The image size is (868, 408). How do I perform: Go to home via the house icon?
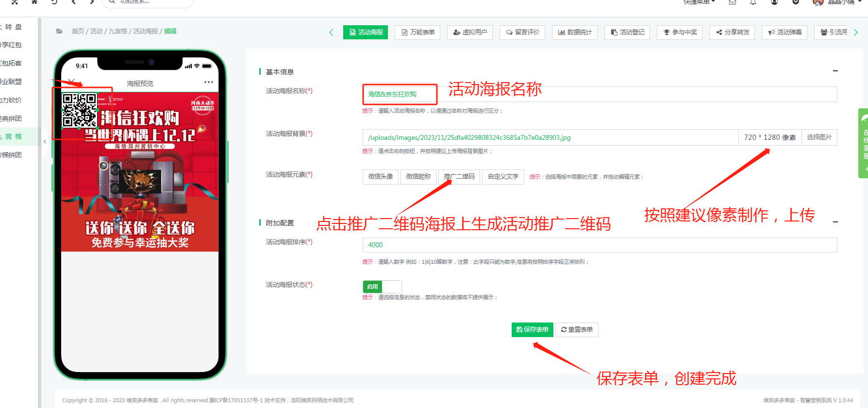[x=34, y=2]
